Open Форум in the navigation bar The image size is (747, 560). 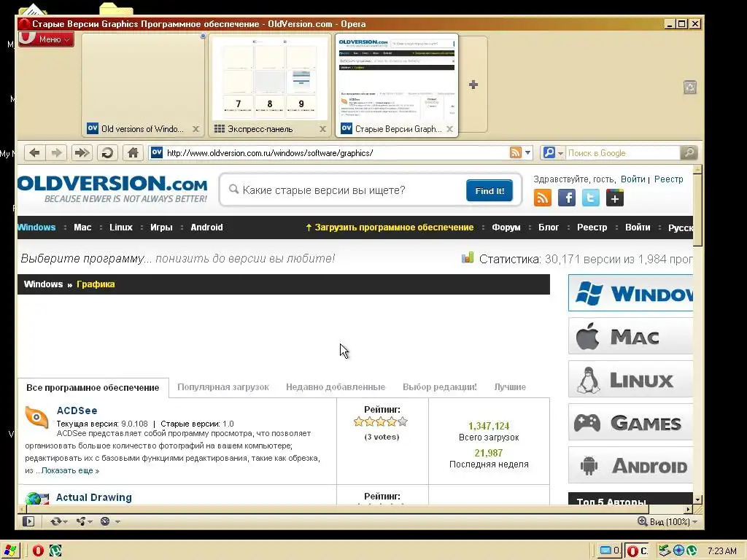(x=506, y=227)
